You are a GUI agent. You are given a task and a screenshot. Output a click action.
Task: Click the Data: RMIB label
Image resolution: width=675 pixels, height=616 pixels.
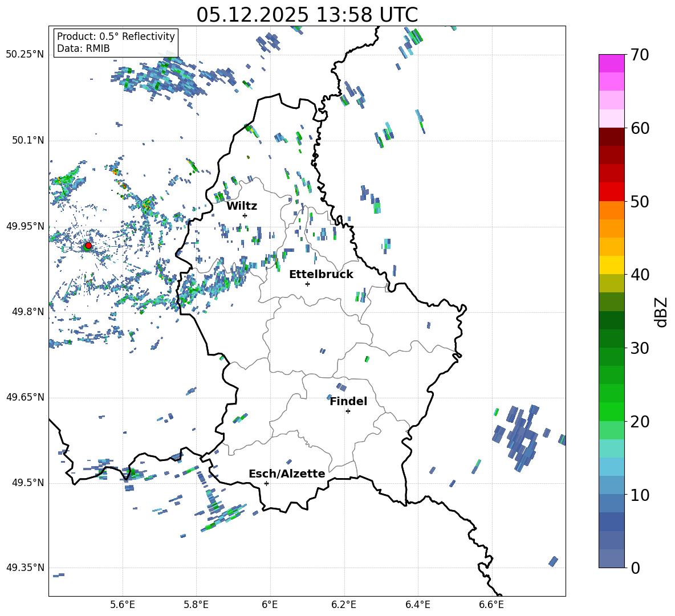pyautogui.click(x=83, y=48)
